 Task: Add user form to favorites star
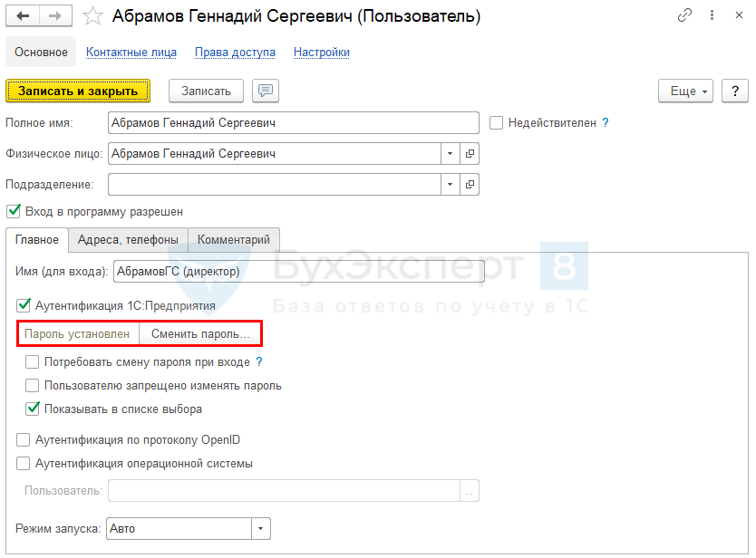click(92, 16)
